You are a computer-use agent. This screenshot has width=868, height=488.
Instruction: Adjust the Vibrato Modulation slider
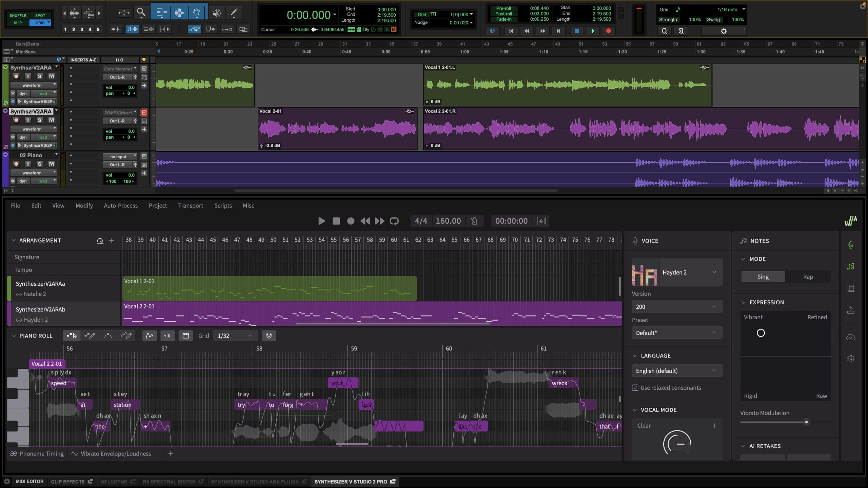point(806,422)
